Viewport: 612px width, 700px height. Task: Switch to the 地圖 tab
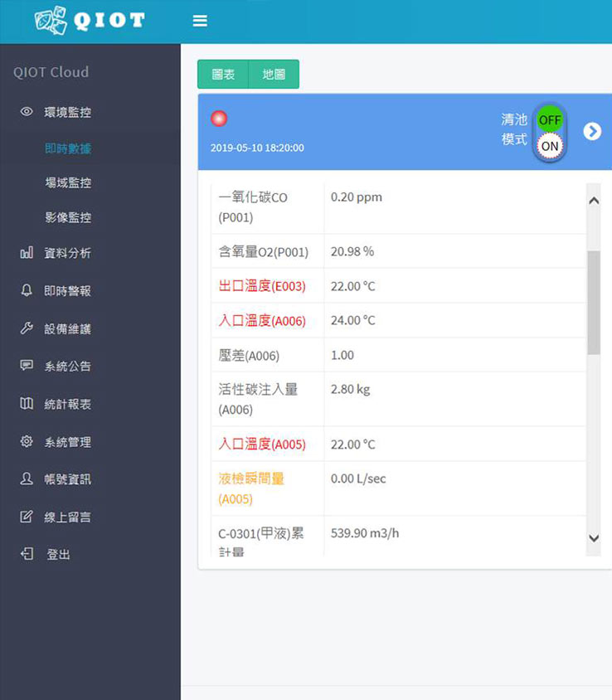(x=274, y=74)
